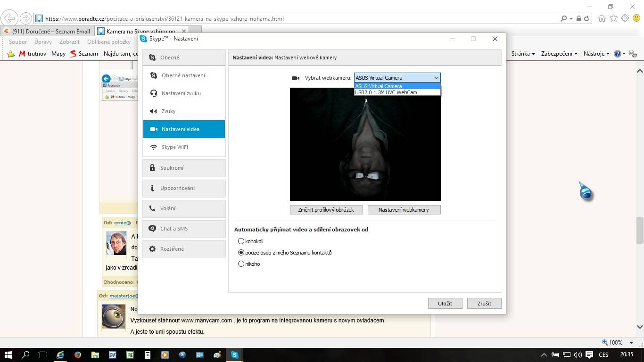The height and width of the screenshot is (362, 644).
Task: Select the Zvuky sidebar item
Action: pos(184,111)
